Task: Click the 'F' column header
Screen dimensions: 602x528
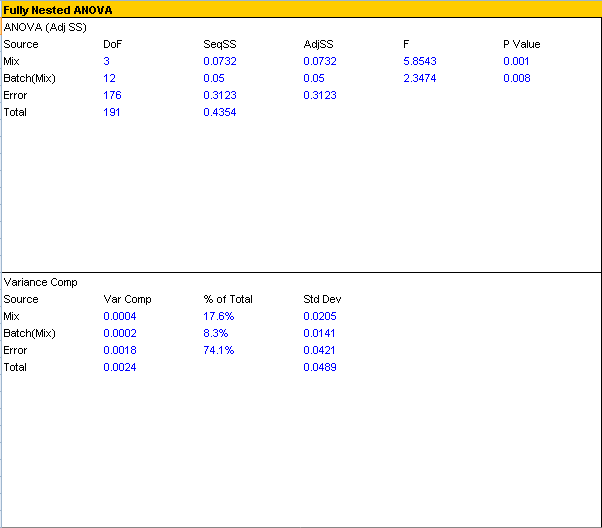Action: (x=406, y=44)
